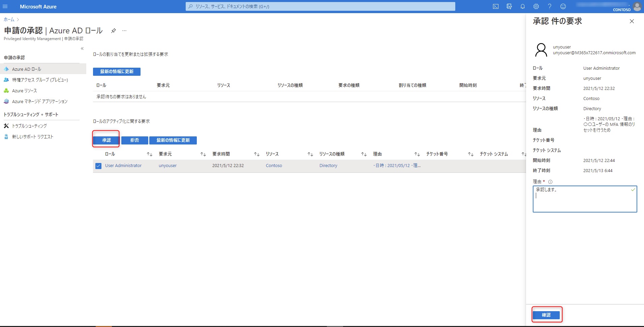The image size is (644, 327).
Task: Sort by 要求時間 column arrows
Action: click(257, 154)
